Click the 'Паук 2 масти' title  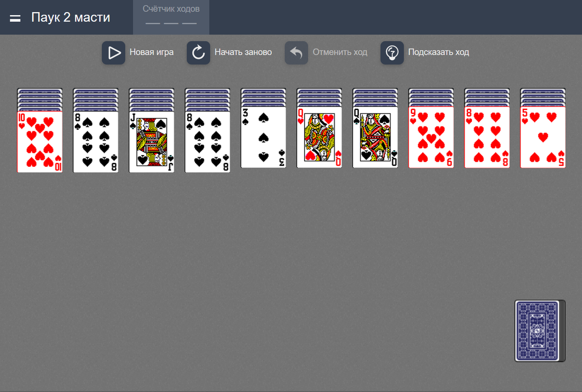click(71, 17)
